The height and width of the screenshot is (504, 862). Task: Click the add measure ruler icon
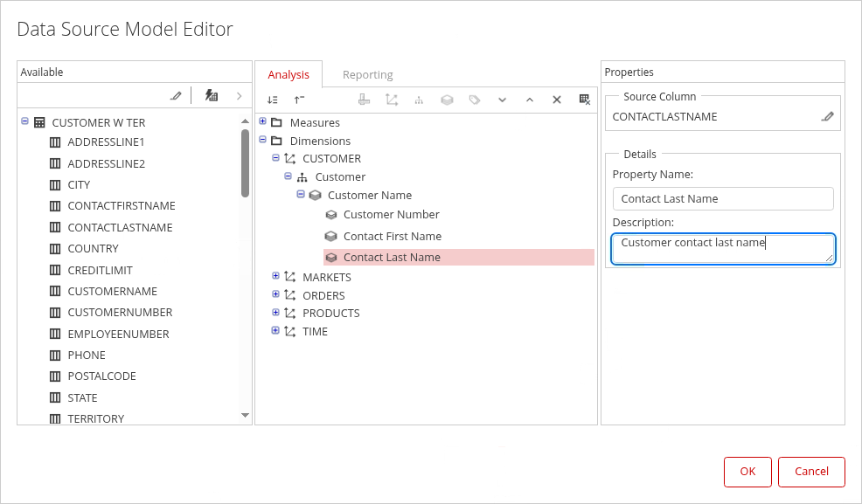pos(364,100)
